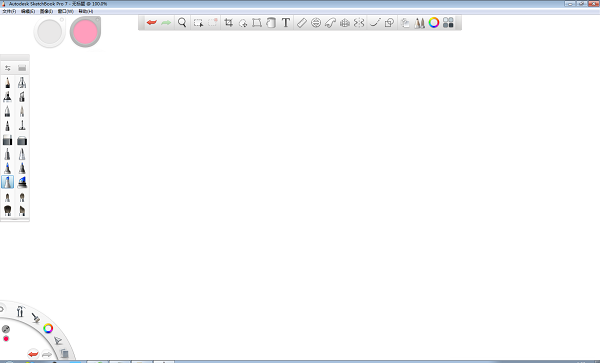Open the lagoon color wheel menu

(48, 328)
